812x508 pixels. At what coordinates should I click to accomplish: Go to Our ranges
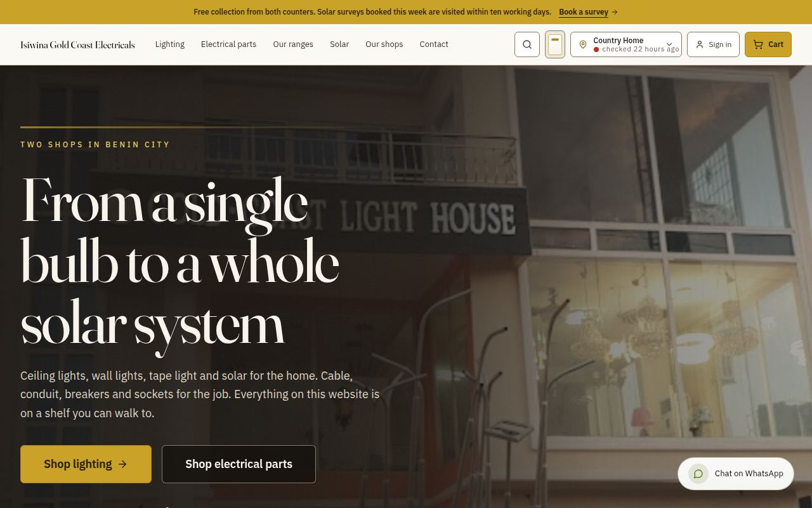pyautogui.click(x=293, y=44)
